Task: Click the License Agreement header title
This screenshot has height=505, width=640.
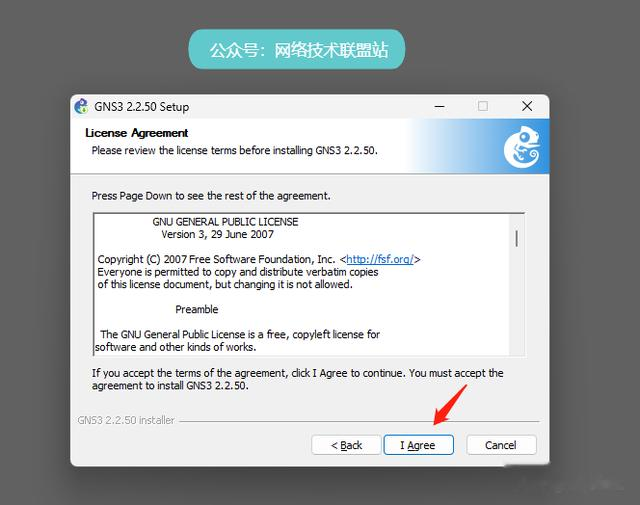Action: [x=137, y=133]
